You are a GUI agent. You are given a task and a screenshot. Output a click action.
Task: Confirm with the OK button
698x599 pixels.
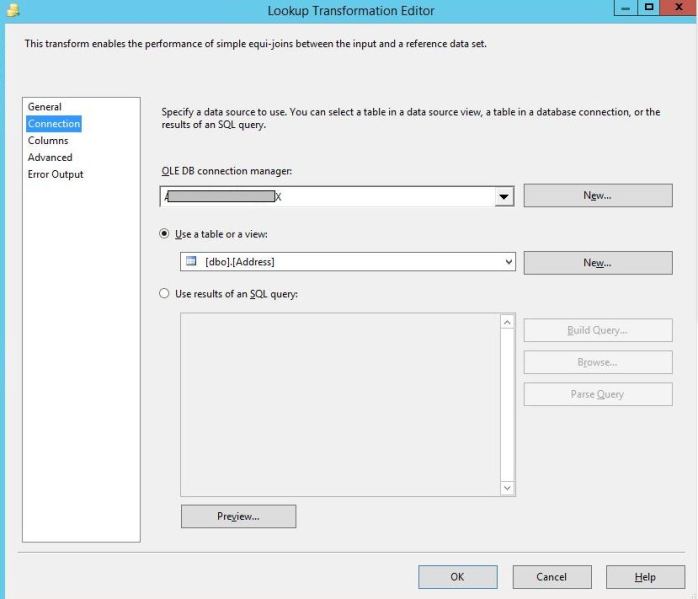(x=458, y=577)
